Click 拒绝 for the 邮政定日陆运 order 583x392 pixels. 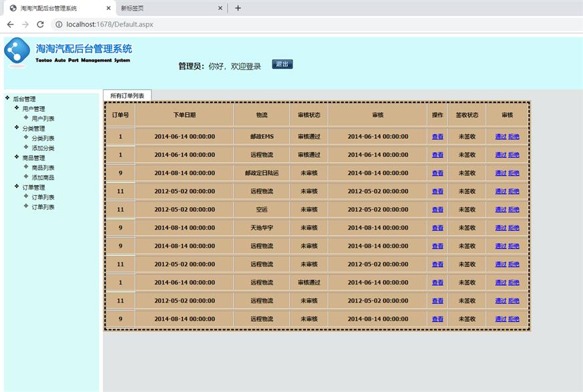514,173
